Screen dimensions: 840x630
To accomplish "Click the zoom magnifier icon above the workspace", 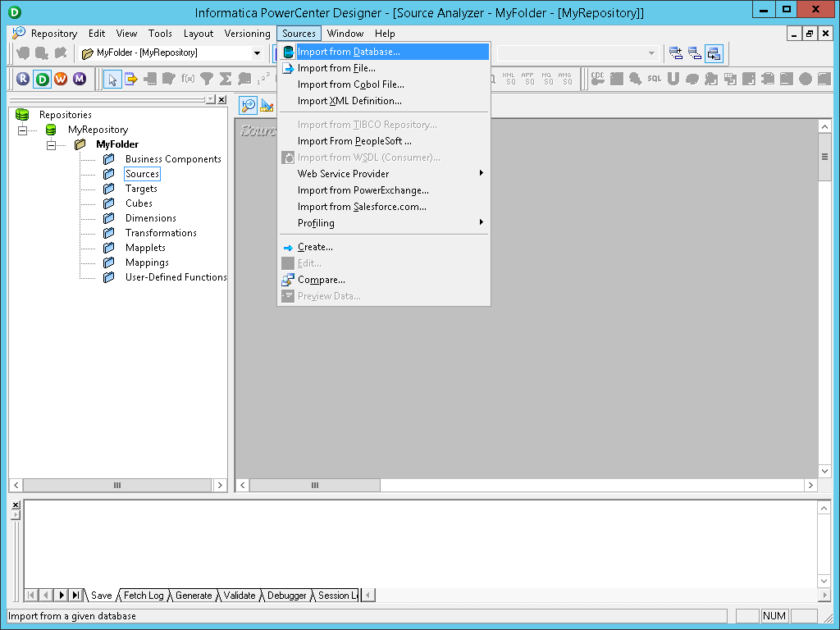I will point(248,105).
